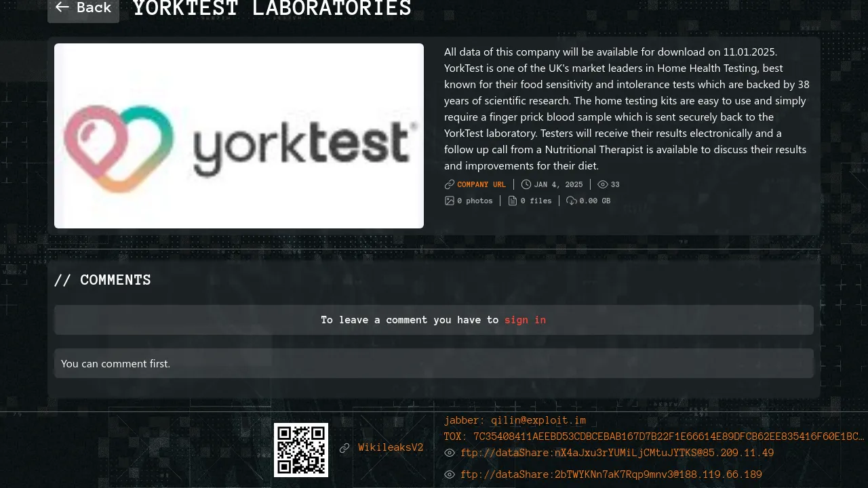
Task: Click the image icon beside 0 photos
Action: tap(450, 201)
